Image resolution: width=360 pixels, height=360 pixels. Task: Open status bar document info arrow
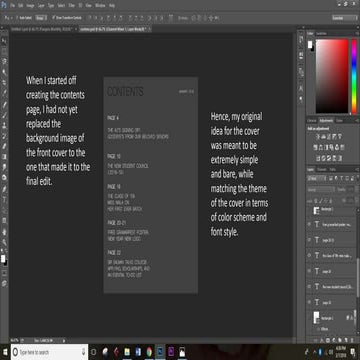point(63,340)
